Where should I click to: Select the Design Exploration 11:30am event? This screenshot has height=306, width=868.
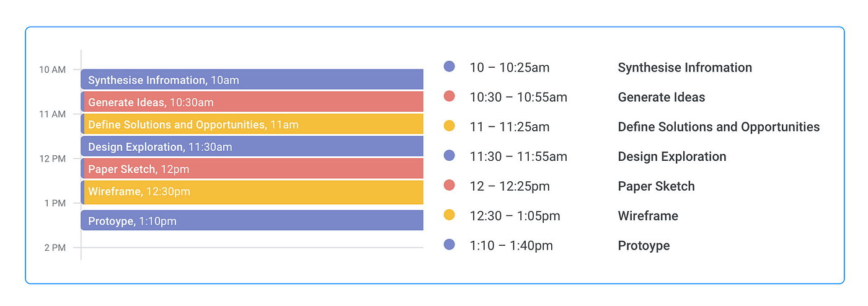point(252,146)
